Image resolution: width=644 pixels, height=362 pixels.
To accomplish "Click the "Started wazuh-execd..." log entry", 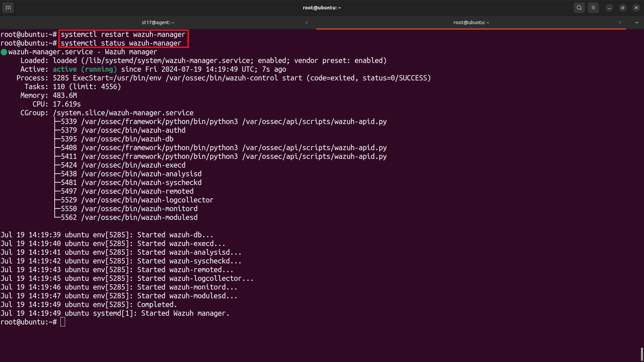I will 113,244.
